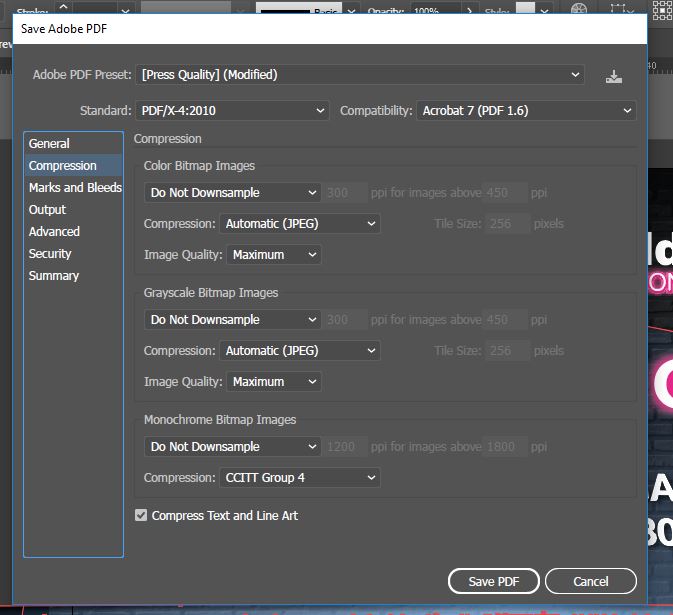The width and height of the screenshot is (673, 615).
Task: Click the Cancel button
Action: tap(590, 581)
